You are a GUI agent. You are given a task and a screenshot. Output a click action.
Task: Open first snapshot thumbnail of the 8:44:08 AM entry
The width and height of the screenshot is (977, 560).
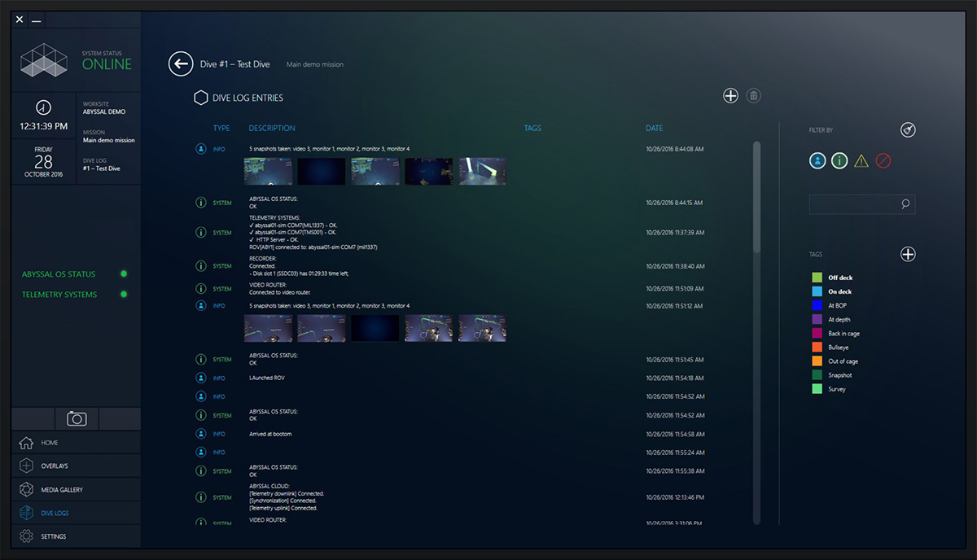[x=268, y=172]
